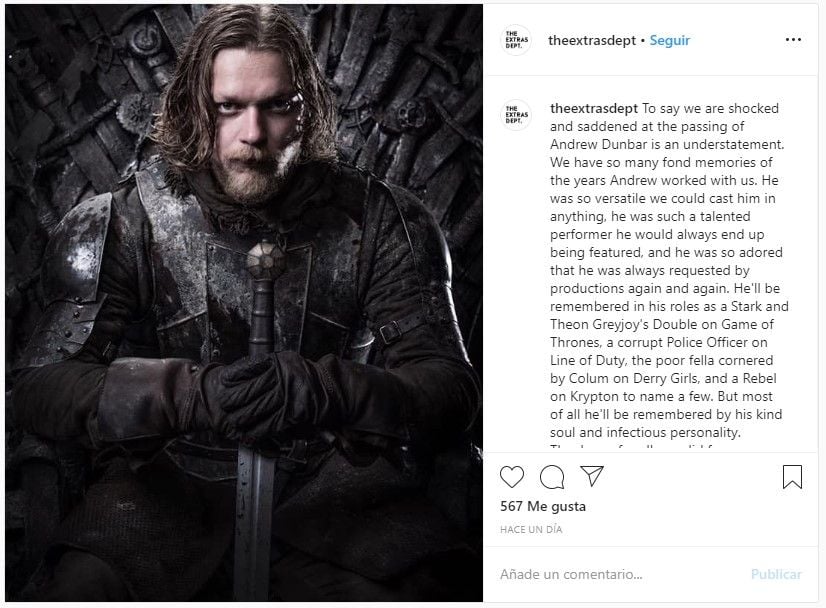The image size is (826, 608).
Task: Open the three-dot more options menu
Action: pyautogui.click(x=793, y=40)
